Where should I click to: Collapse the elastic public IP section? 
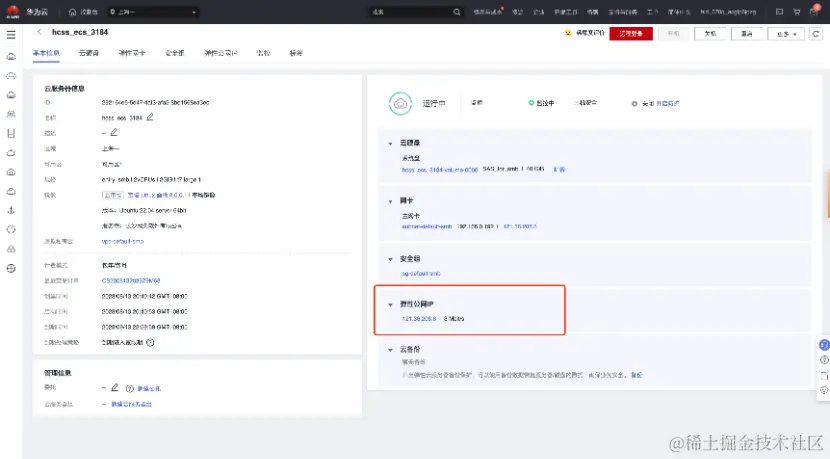point(390,305)
